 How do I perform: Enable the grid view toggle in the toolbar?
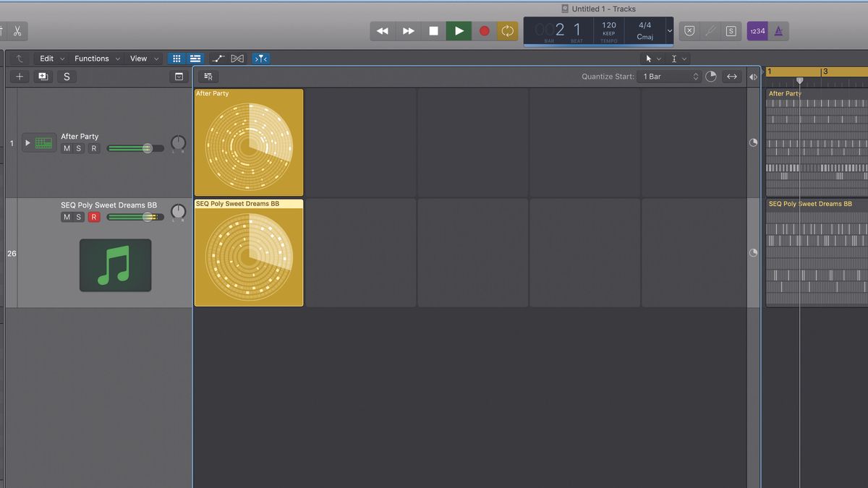(176, 58)
